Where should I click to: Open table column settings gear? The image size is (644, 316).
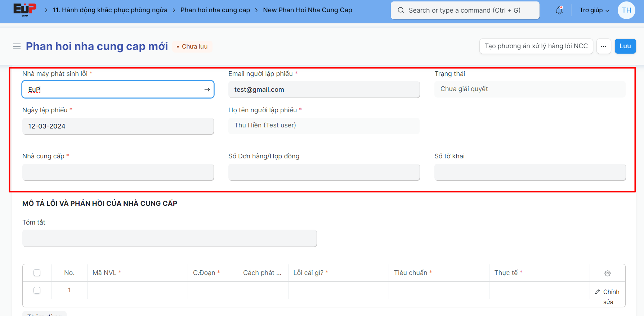[x=607, y=273]
